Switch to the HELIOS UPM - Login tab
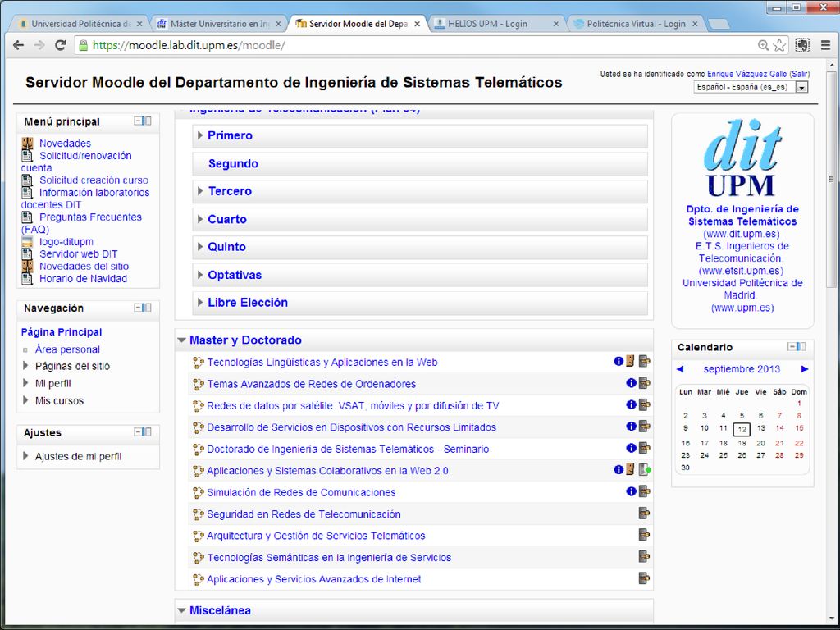 [x=497, y=24]
